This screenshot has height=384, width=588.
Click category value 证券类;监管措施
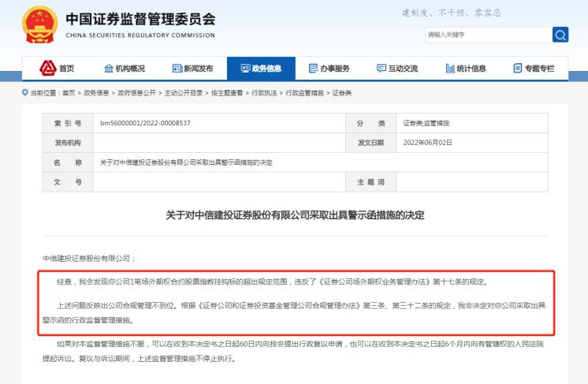click(x=426, y=123)
